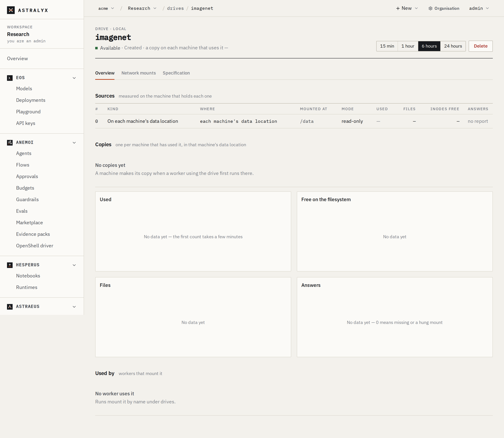This screenshot has width=504, height=438.
Task: Open Evals in the sidebar
Action: point(22,211)
